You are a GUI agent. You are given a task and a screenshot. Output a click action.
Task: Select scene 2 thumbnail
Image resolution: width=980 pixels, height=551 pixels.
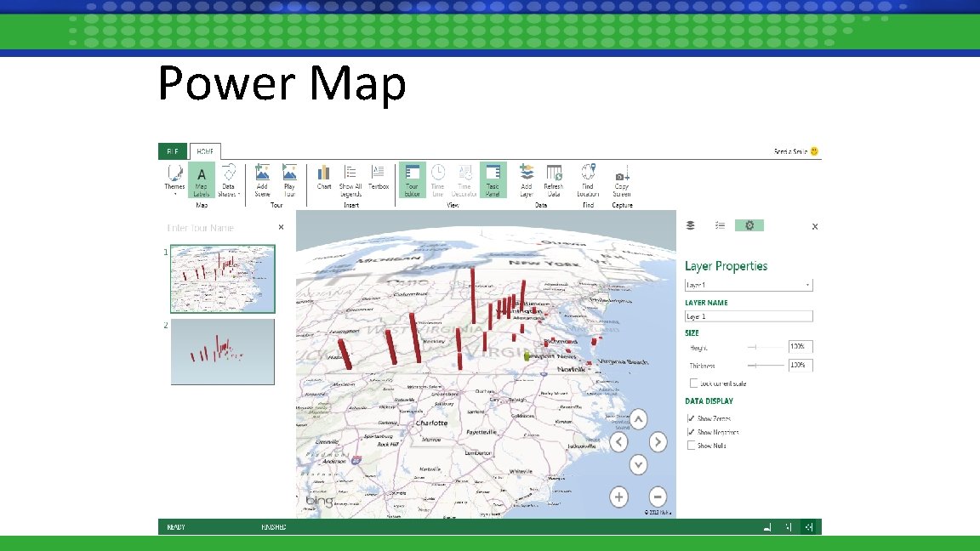coord(223,352)
